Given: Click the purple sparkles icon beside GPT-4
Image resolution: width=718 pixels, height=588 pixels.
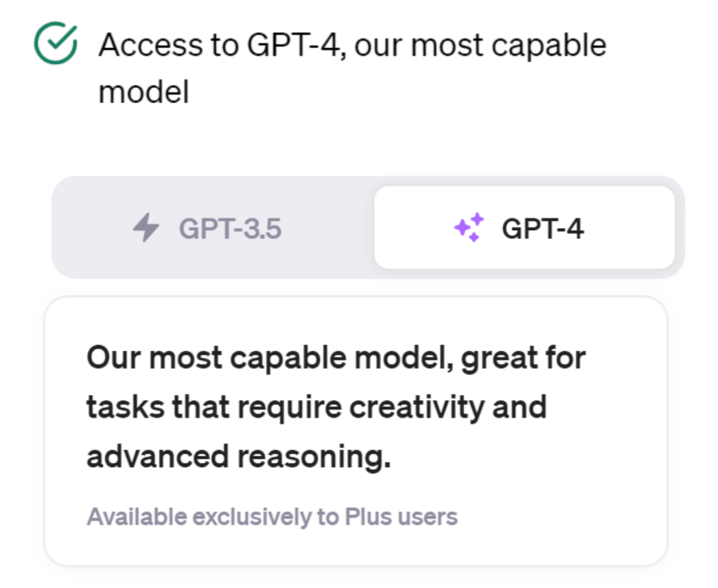Looking at the screenshot, I should click(x=469, y=228).
